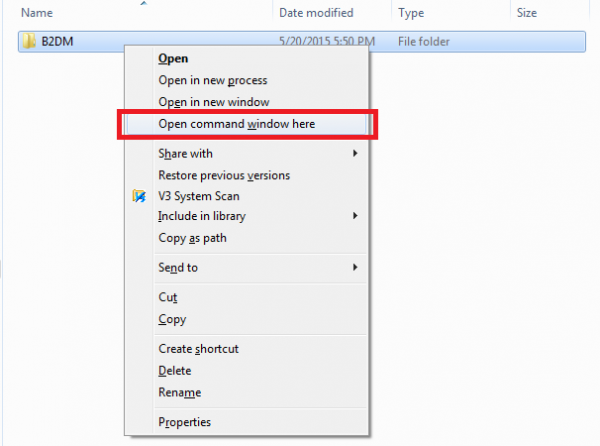The width and height of the screenshot is (600, 446).
Task: Select 'Open in new process'
Action: 212,80
